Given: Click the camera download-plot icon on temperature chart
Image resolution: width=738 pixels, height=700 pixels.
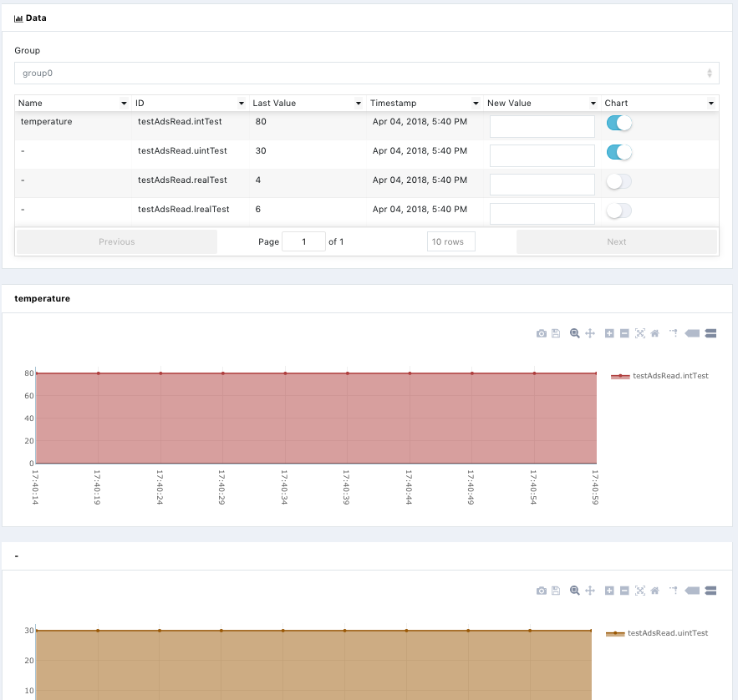Looking at the screenshot, I should pos(542,333).
